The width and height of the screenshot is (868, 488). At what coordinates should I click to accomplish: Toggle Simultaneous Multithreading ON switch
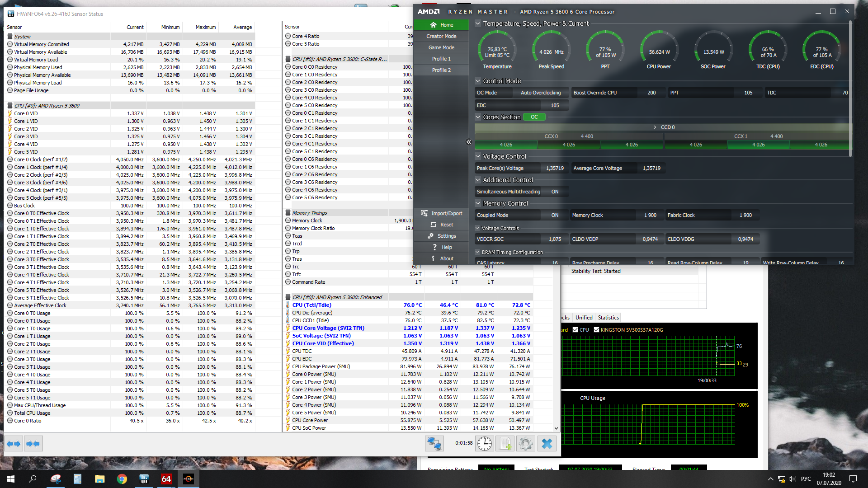(555, 192)
